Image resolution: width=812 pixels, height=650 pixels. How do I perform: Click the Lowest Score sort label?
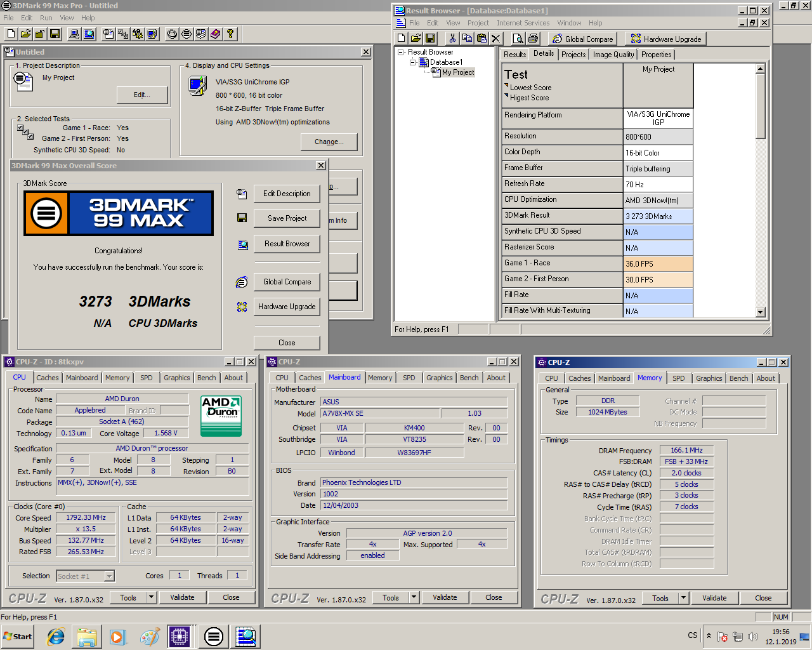pyautogui.click(x=530, y=88)
